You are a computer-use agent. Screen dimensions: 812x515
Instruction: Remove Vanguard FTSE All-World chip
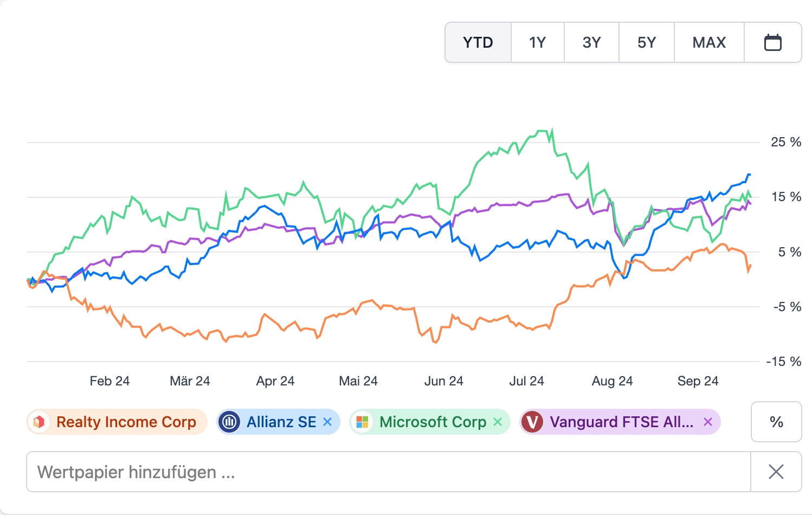(x=707, y=422)
